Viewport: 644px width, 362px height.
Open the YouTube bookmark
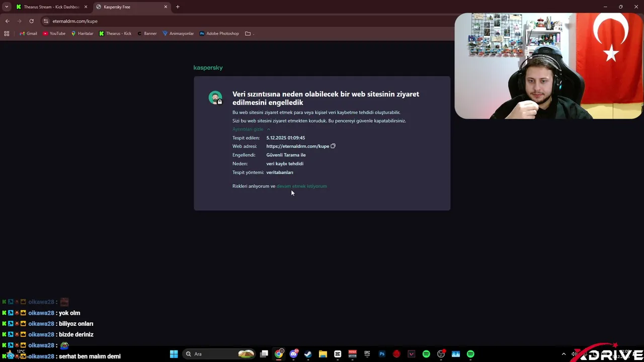coord(54,34)
